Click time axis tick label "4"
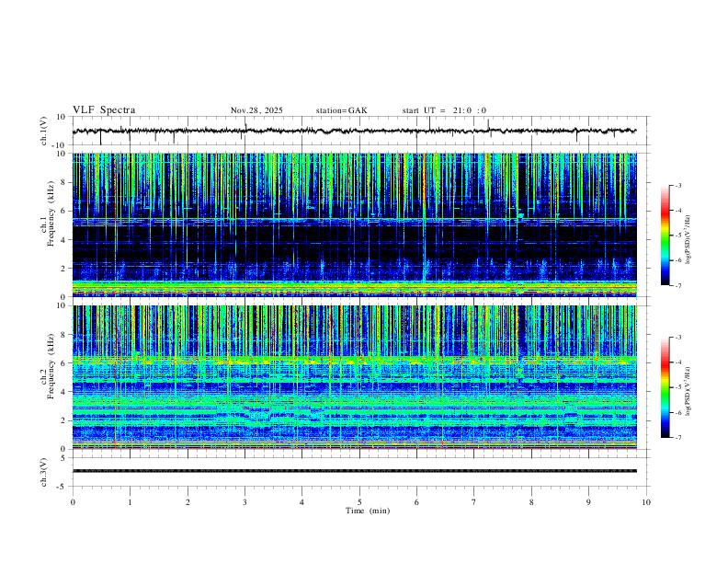Image resolution: width=728 pixels, height=563 pixels. [301, 502]
